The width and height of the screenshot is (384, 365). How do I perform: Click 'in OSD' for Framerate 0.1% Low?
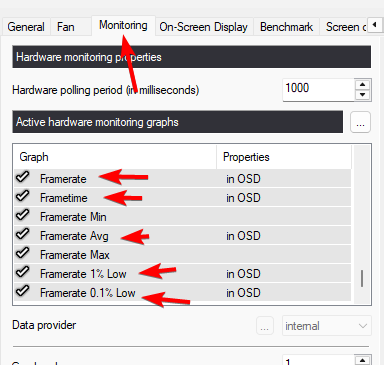pos(243,293)
